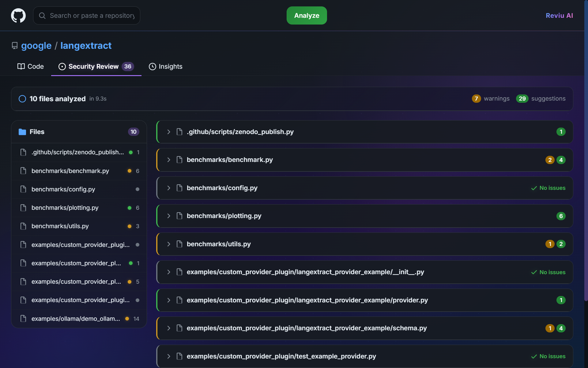Click the orange 2 badge on benchmarks/benchmark.py

click(x=550, y=160)
